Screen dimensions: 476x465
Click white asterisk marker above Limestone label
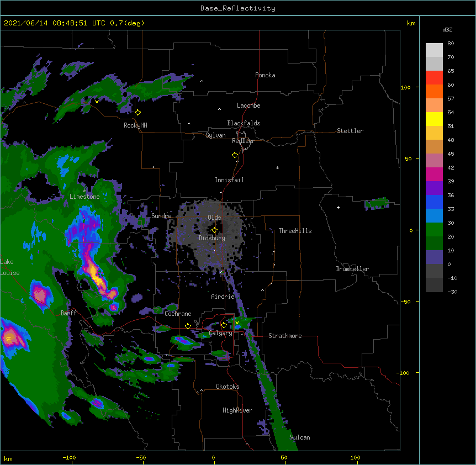pos(84,191)
